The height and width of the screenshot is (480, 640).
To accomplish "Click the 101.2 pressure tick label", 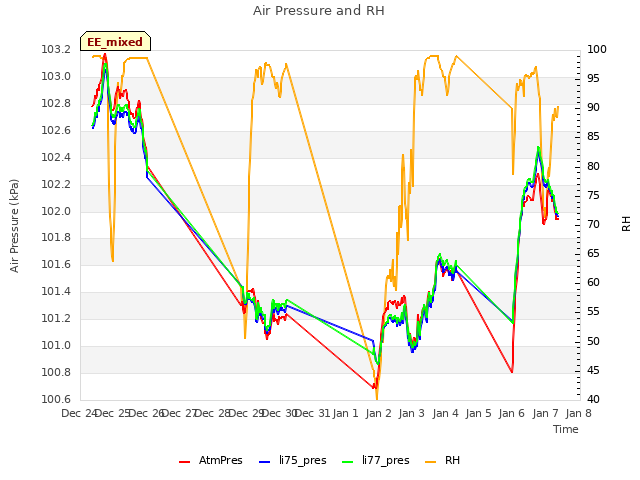I will click(x=56, y=318).
